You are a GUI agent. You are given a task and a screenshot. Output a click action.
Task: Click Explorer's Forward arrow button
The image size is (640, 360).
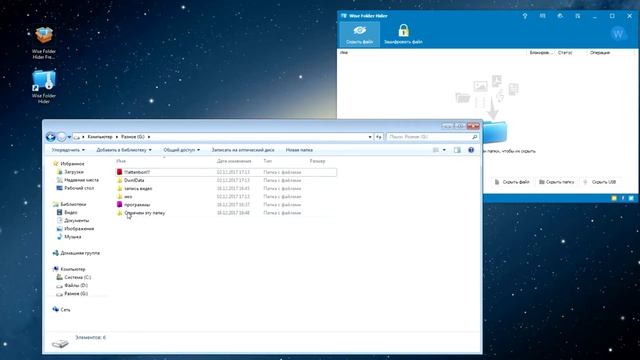coord(61,137)
